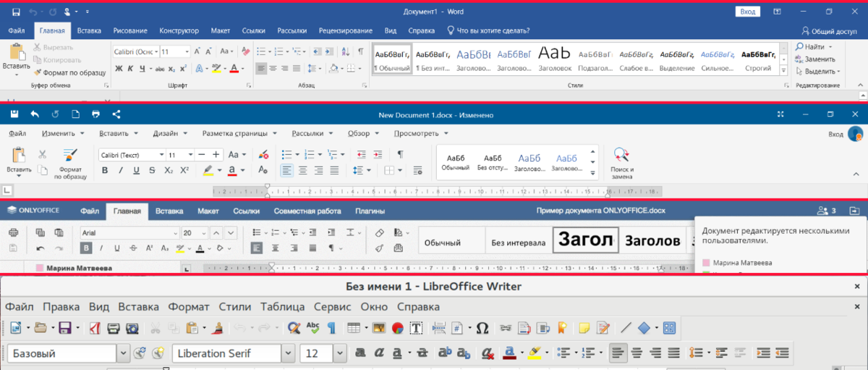Click Word's shading paint bucket icon
Screen dimensions: 868x370
click(333, 69)
